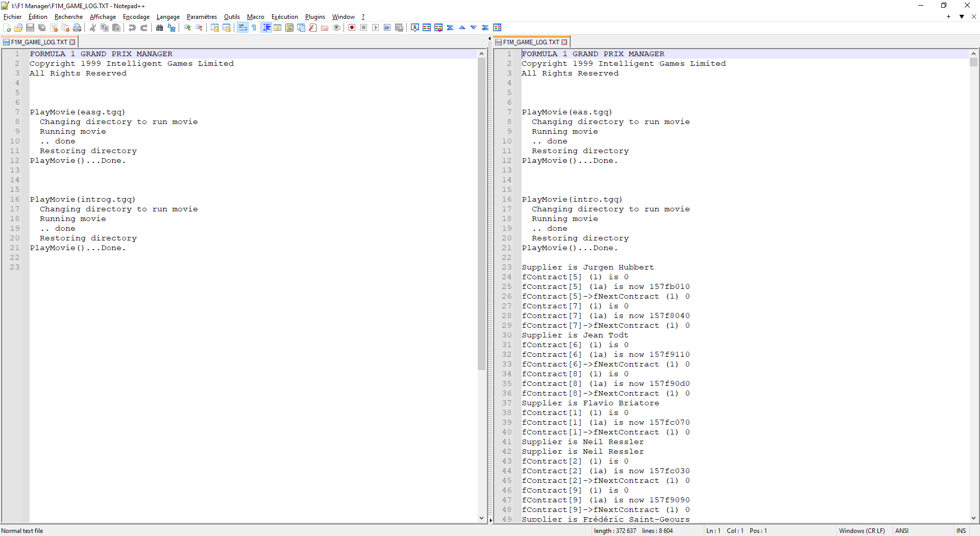This screenshot has width=980, height=536.
Task: Click the plus button to add a tab
Action: click(948, 17)
